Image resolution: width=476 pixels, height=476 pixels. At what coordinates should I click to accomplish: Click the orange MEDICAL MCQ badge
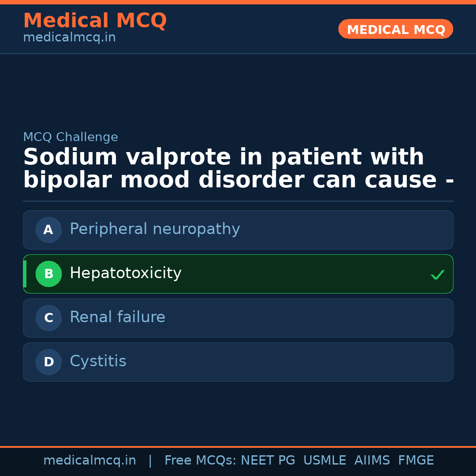click(x=395, y=29)
